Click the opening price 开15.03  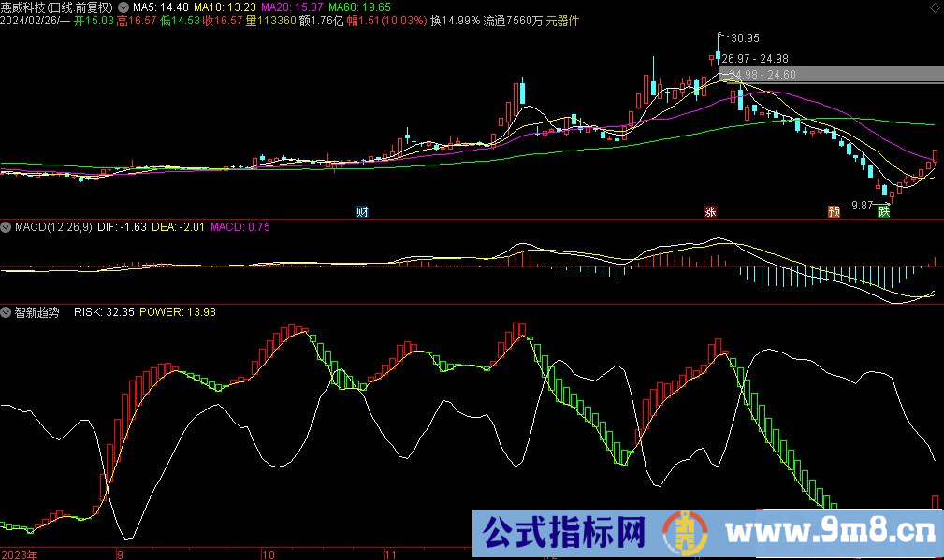click(x=94, y=22)
